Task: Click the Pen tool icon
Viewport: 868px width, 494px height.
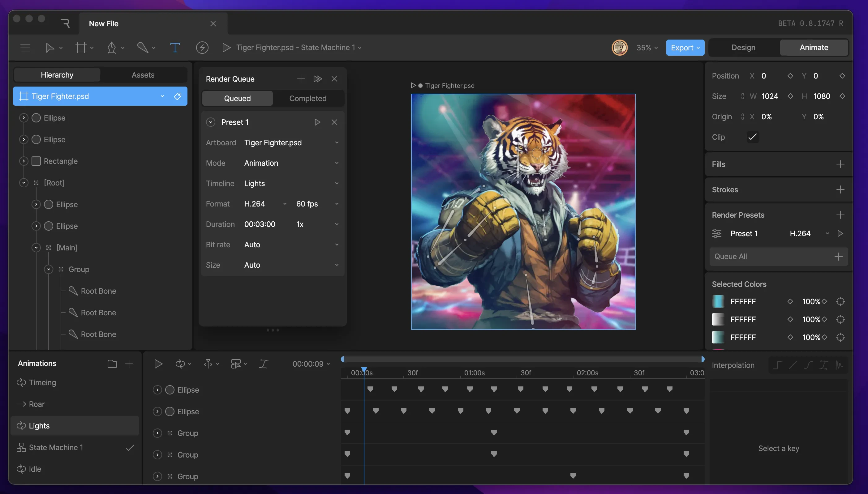Action: [x=112, y=48]
